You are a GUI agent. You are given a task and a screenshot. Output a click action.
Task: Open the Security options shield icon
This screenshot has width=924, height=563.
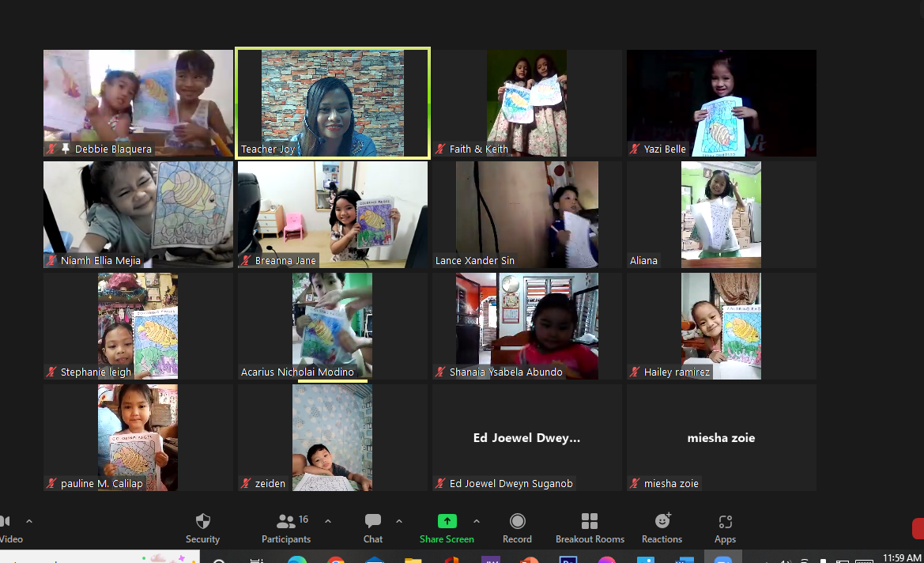(202, 521)
